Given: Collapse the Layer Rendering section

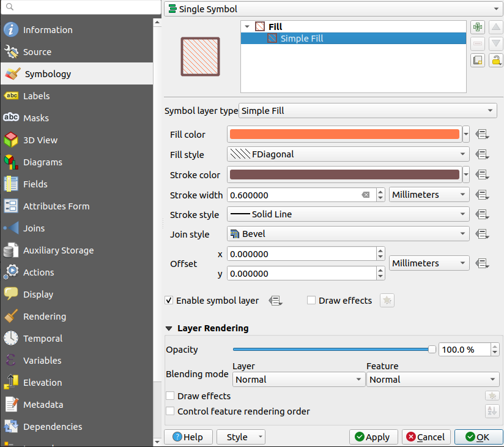Looking at the screenshot, I should [169, 328].
